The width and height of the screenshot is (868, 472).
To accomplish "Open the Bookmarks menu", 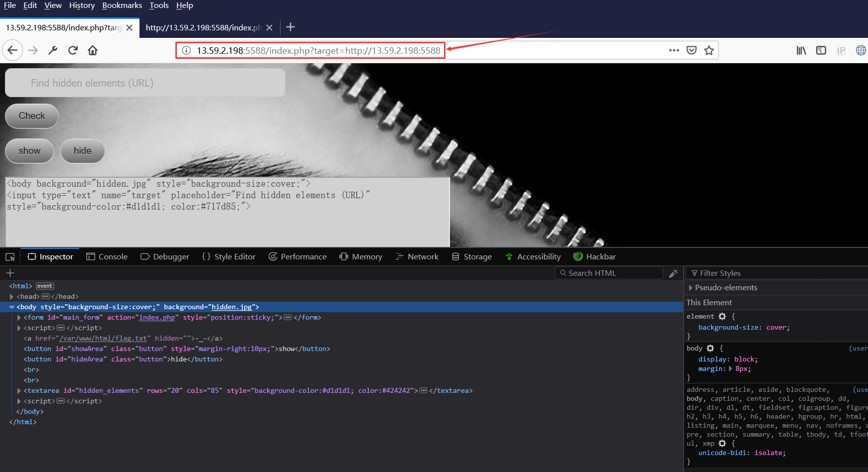I will 122,5.
